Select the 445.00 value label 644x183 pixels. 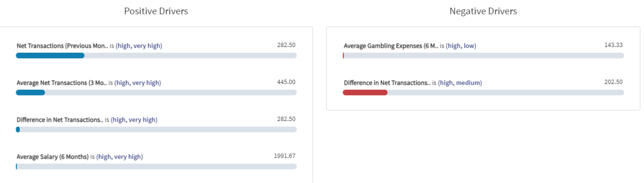click(x=286, y=82)
